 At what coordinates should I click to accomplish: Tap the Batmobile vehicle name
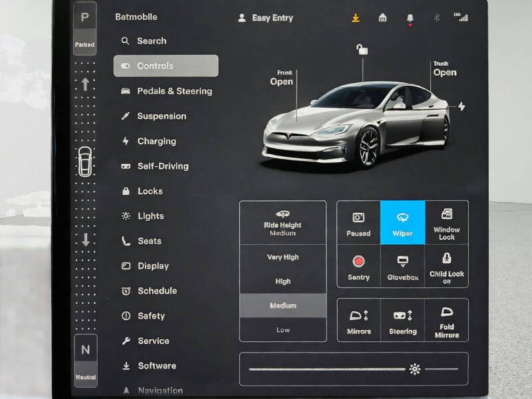click(x=136, y=17)
